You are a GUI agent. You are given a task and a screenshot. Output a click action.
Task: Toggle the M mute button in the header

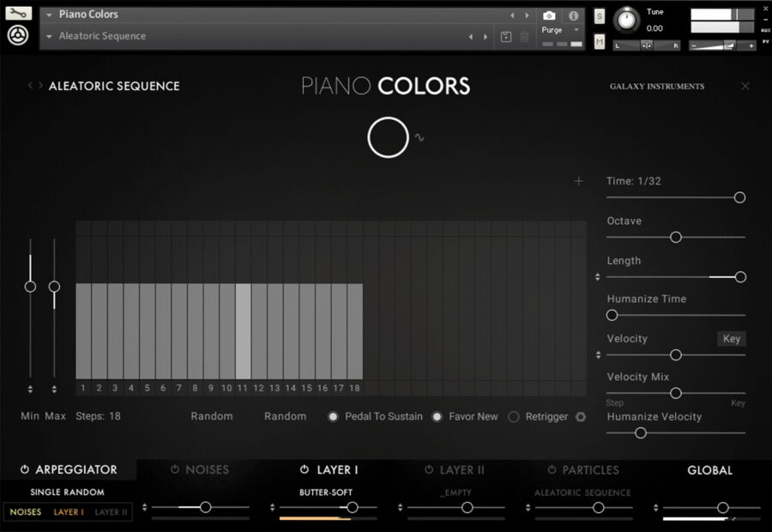click(600, 40)
